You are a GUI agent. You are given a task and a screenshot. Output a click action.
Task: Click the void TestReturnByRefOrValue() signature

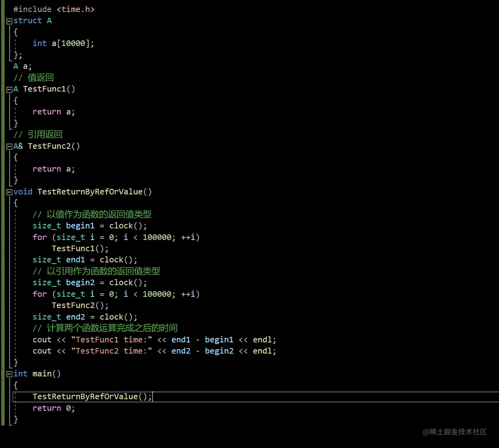[83, 192]
